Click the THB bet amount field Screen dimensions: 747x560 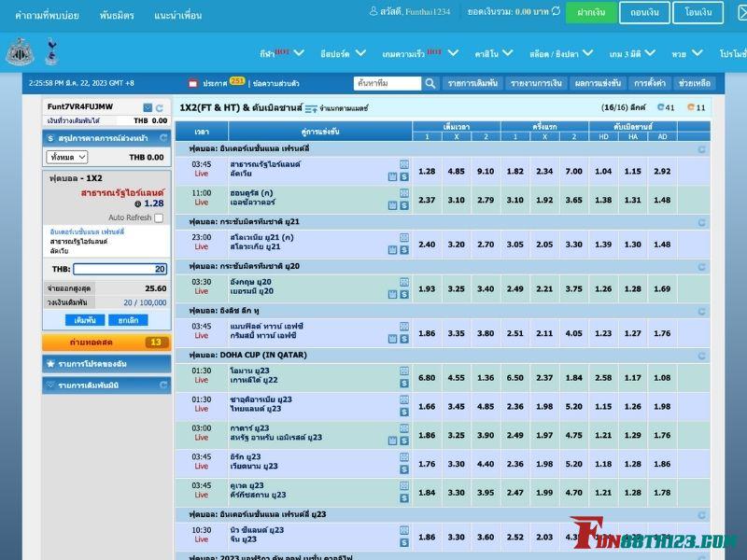(x=120, y=269)
